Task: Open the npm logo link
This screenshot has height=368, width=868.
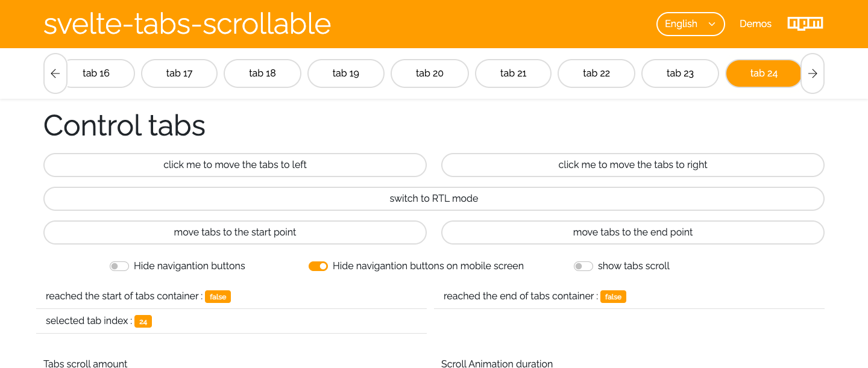Action: tap(805, 23)
